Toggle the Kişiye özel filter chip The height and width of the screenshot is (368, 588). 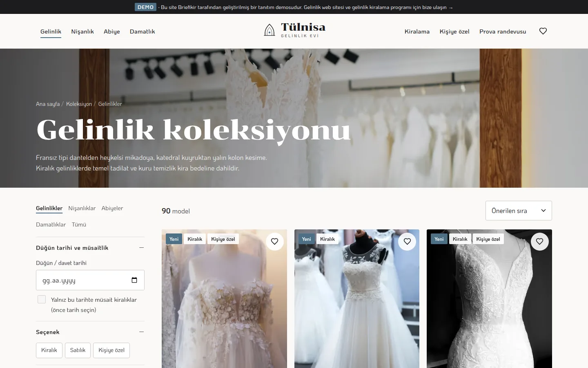pos(111,350)
